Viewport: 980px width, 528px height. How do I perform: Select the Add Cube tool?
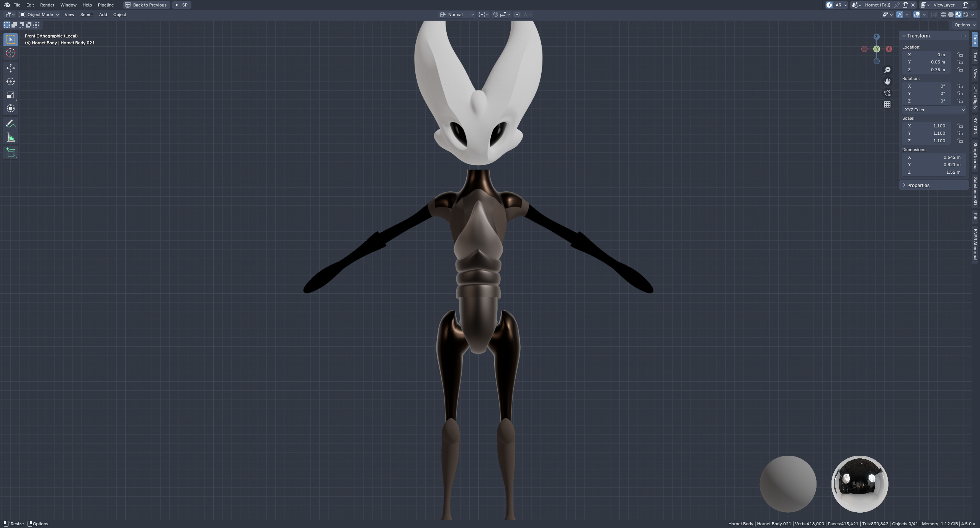point(11,153)
